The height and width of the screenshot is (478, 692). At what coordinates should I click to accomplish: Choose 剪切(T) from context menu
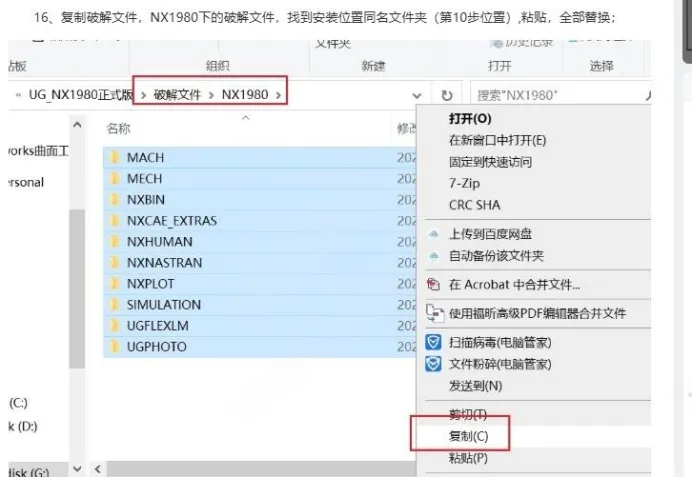(x=468, y=414)
